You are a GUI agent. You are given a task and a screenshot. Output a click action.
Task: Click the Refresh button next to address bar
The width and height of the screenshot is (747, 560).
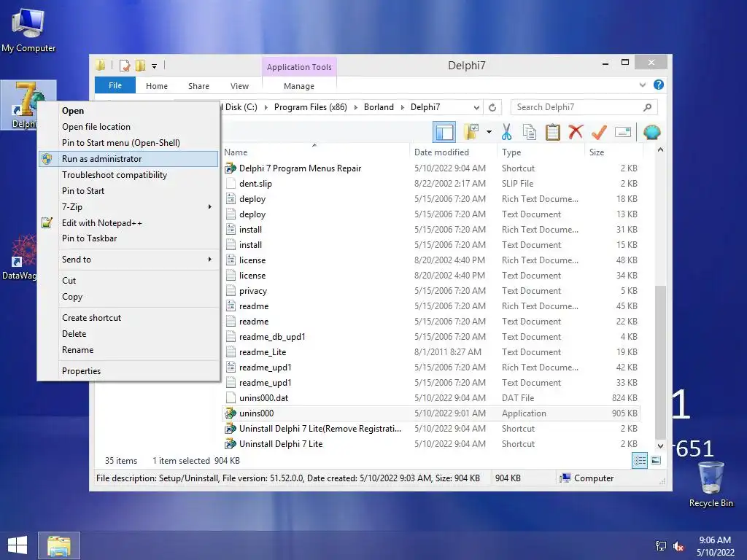click(492, 108)
